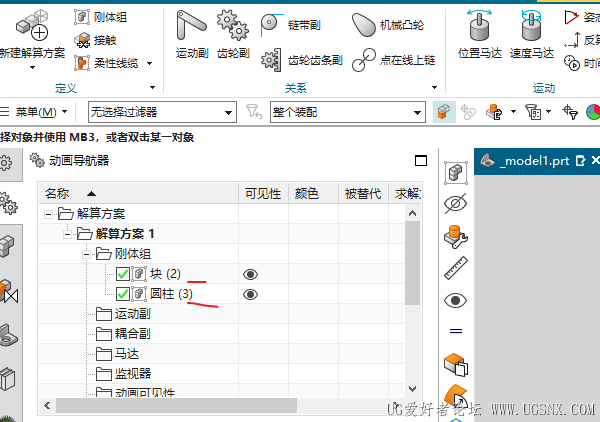Sort by the 名称 column header
Screen dimensions: 600x422
139,194
